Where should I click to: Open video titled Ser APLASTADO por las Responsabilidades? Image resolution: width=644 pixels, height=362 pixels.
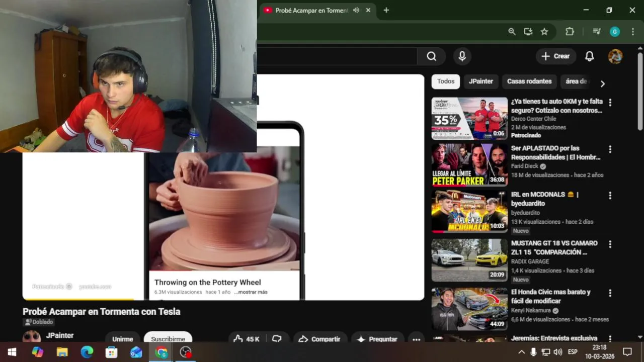[556, 152]
